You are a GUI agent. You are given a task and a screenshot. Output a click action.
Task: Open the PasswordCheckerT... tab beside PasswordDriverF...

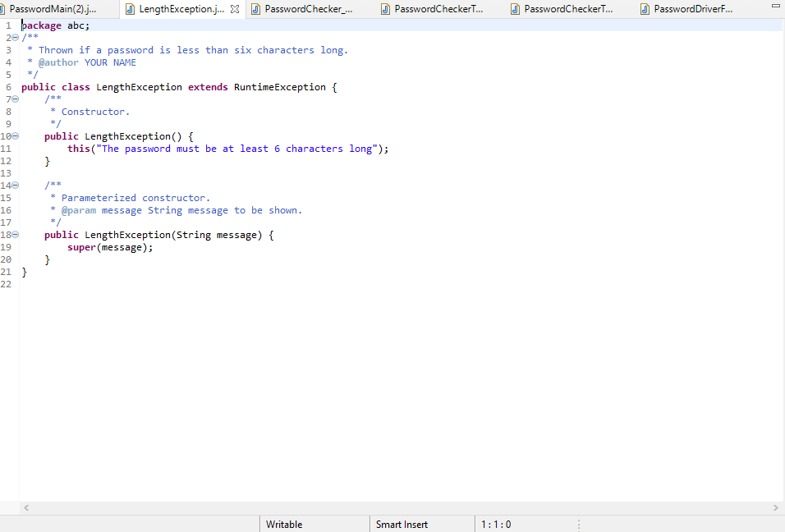coord(568,9)
